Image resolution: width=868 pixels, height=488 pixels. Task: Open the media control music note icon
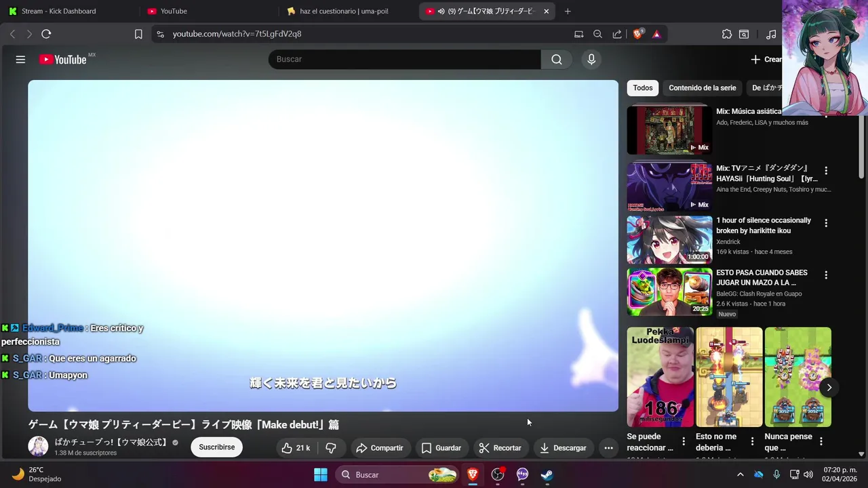771,34
